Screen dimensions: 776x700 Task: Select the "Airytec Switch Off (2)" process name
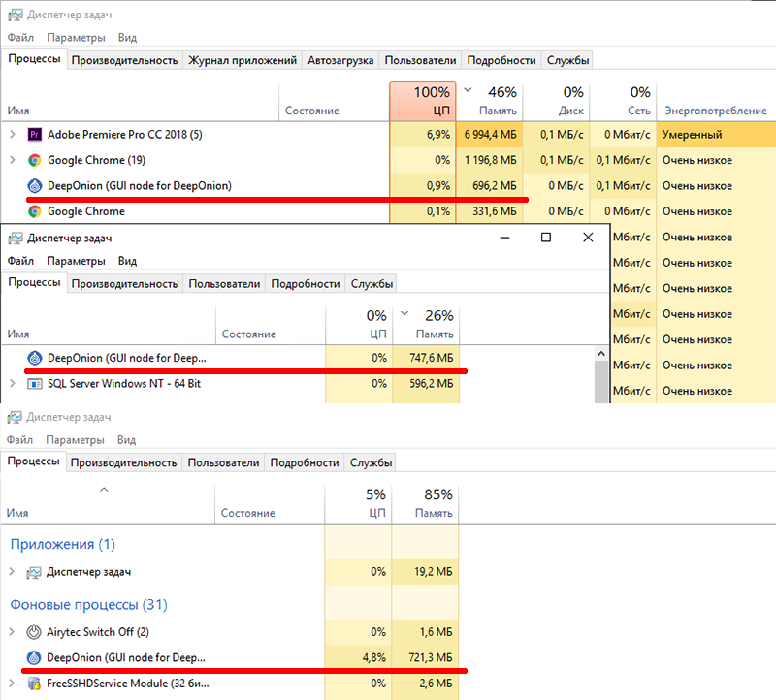[x=98, y=632]
